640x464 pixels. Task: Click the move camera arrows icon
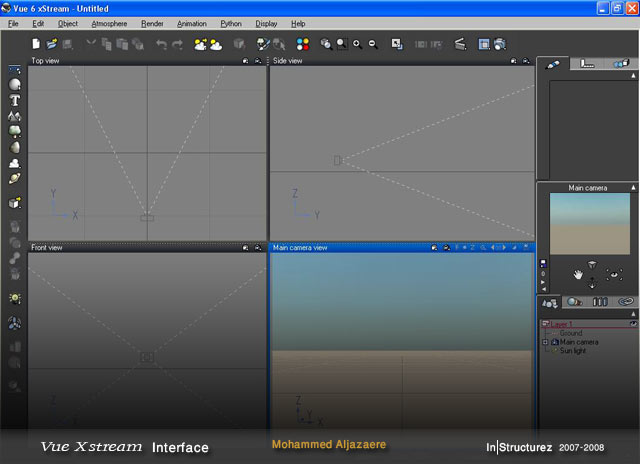point(592,282)
